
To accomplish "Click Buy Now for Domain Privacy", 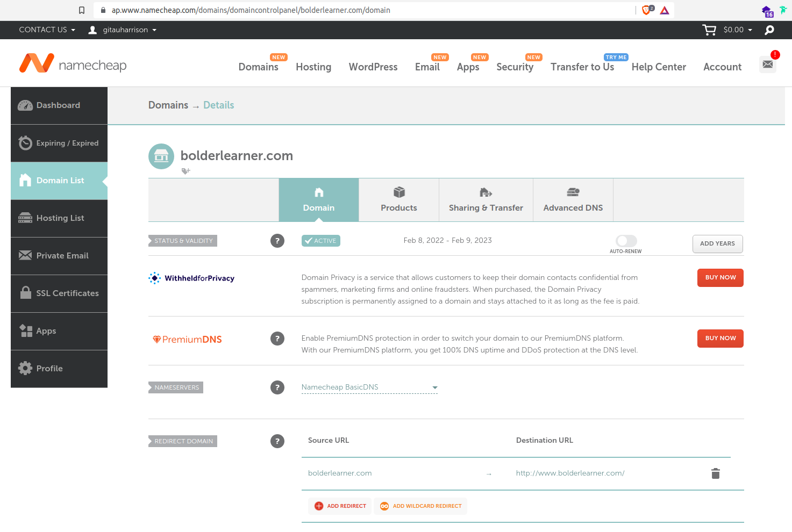I will coord(720,278).
